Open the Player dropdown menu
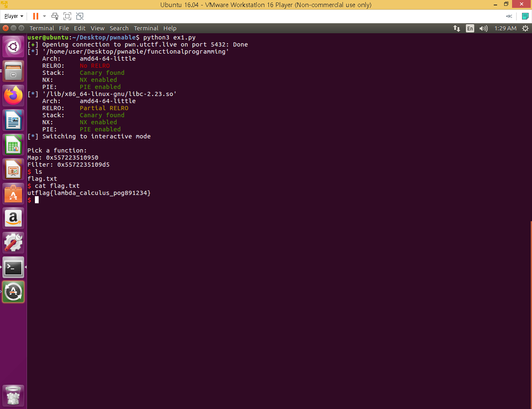 14,16
